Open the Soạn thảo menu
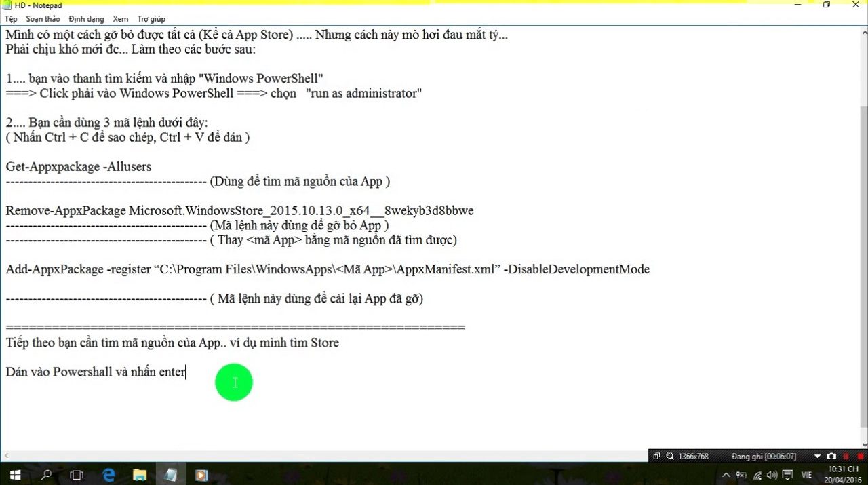This screenshot has height=485, width=868. coord(43,19)
